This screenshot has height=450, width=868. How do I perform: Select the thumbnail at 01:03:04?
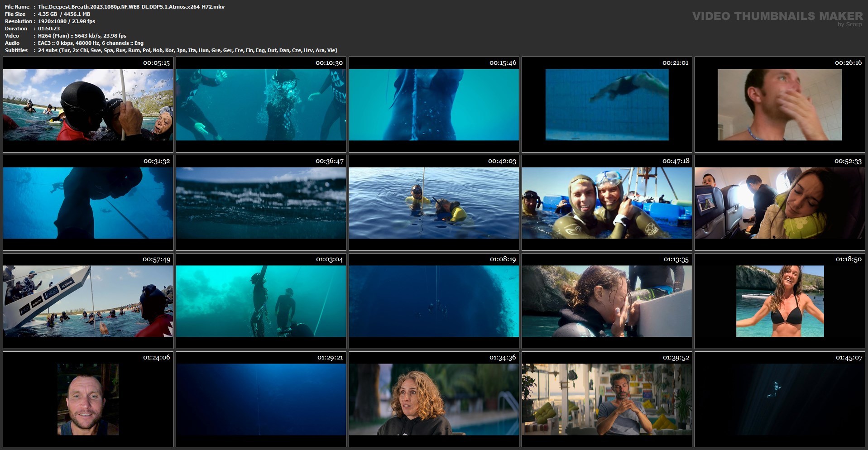coord(261,301)
